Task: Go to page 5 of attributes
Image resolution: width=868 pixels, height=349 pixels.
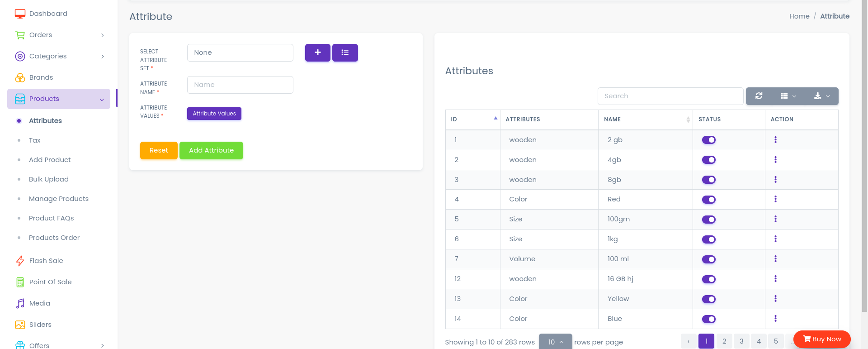Action: 776,341
